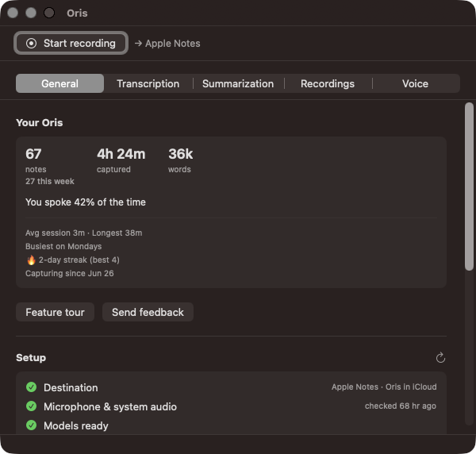
Task: Click the "checked 68 hr ago" status
Action: [x=401, y=406]
